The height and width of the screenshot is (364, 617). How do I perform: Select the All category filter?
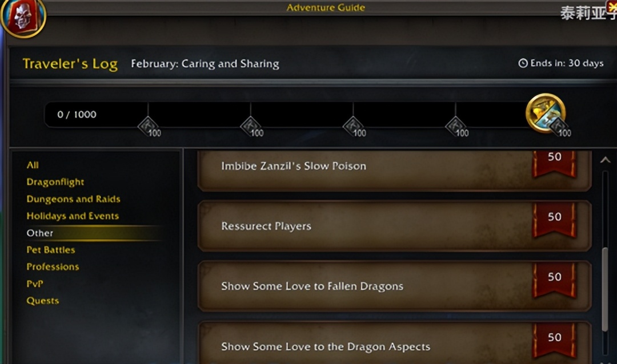click(x=33, y=165)
